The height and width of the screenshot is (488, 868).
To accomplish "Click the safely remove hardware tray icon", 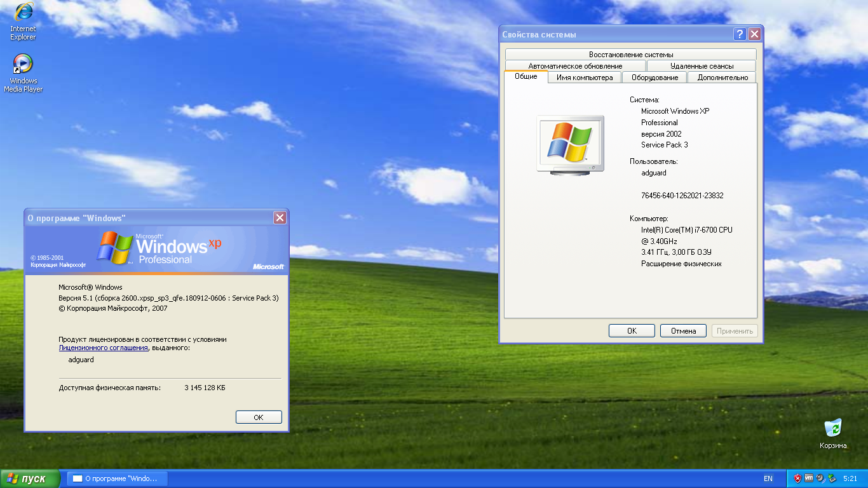I will coord(831,478).
